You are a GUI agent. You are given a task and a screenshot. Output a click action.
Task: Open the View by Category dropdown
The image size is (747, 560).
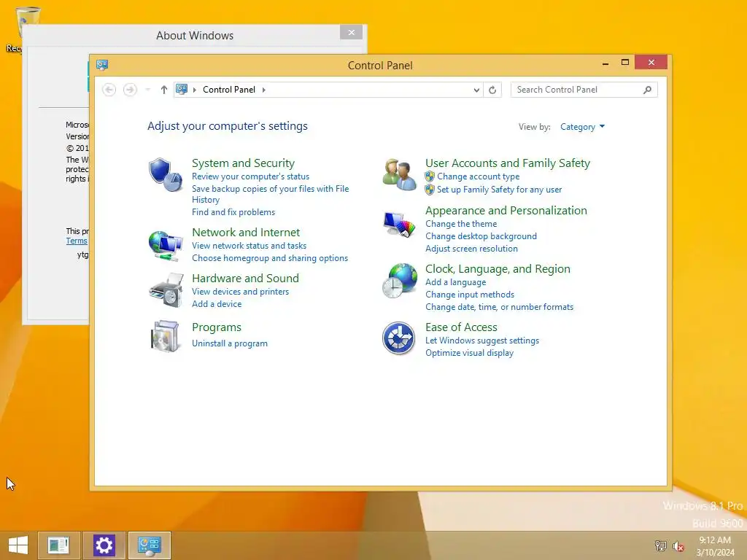pyautogui.click(x=582, y=127)
